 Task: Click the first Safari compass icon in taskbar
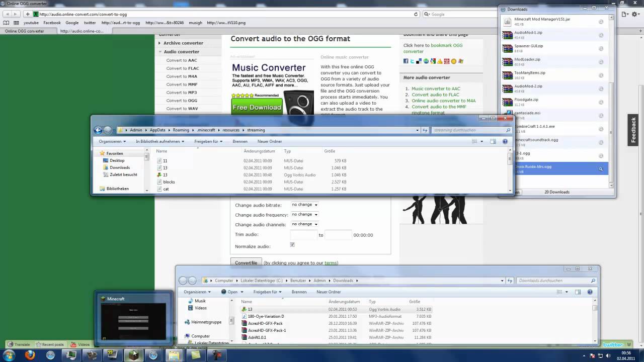(50, 355)
